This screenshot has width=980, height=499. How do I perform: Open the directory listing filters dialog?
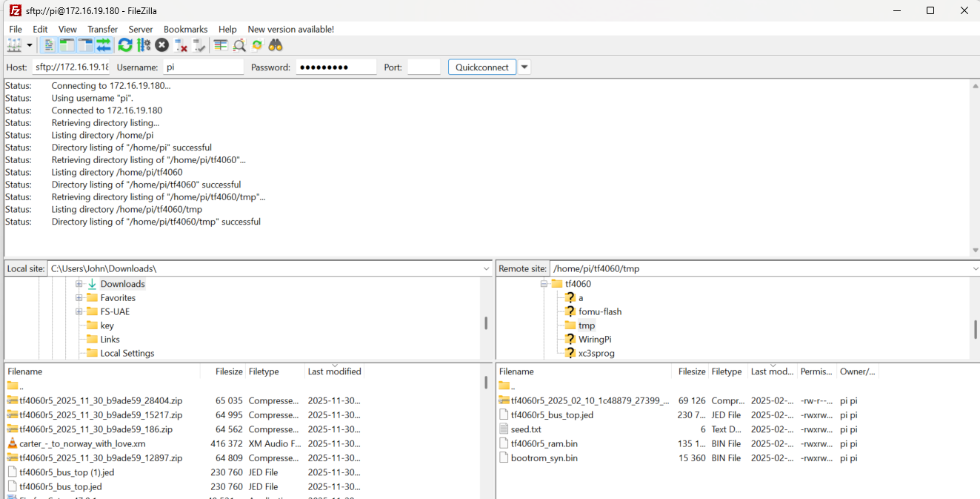coord(220,45)
